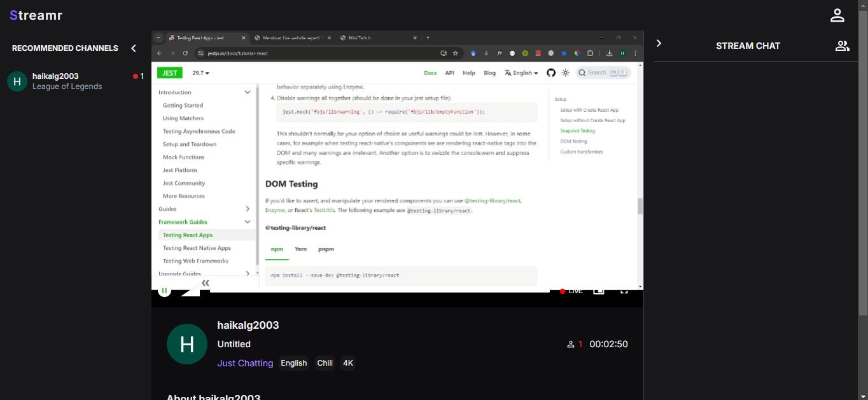This screenshot has height=400, width=868.
Task: Click the green JEST logo
Action: [169, 72]
